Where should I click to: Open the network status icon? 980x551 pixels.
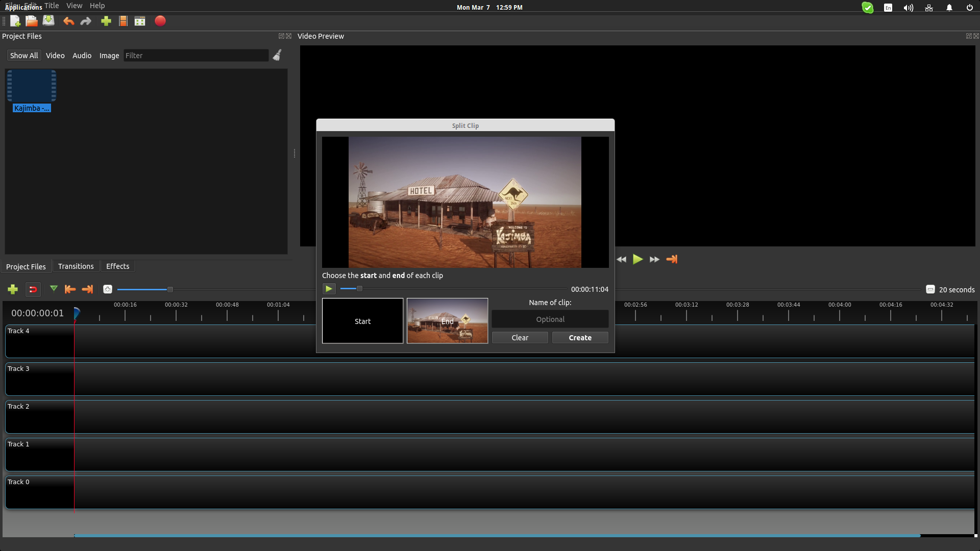[x=929, y=8]
